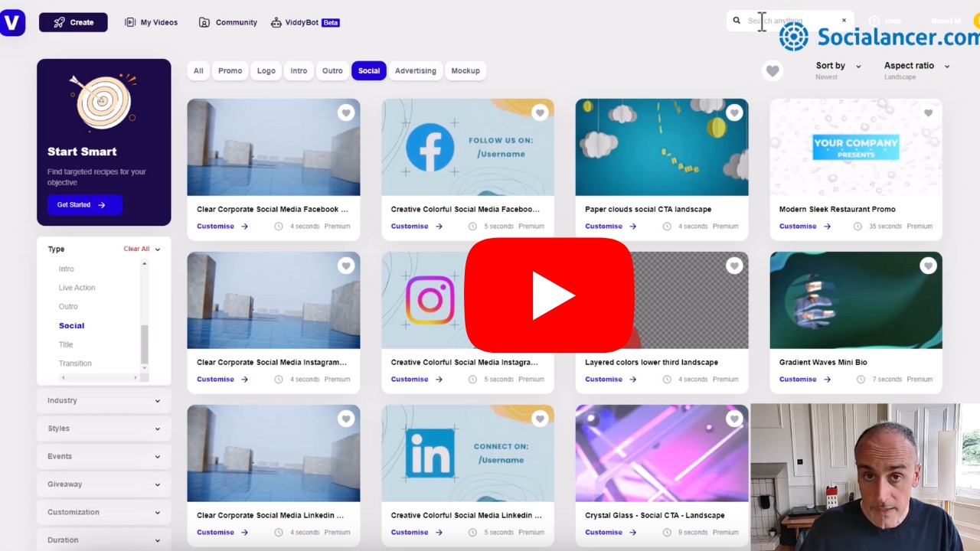Viewport: 980px width, 551px height.
Task: Expand the Industry filter
Action: [104, 400]
